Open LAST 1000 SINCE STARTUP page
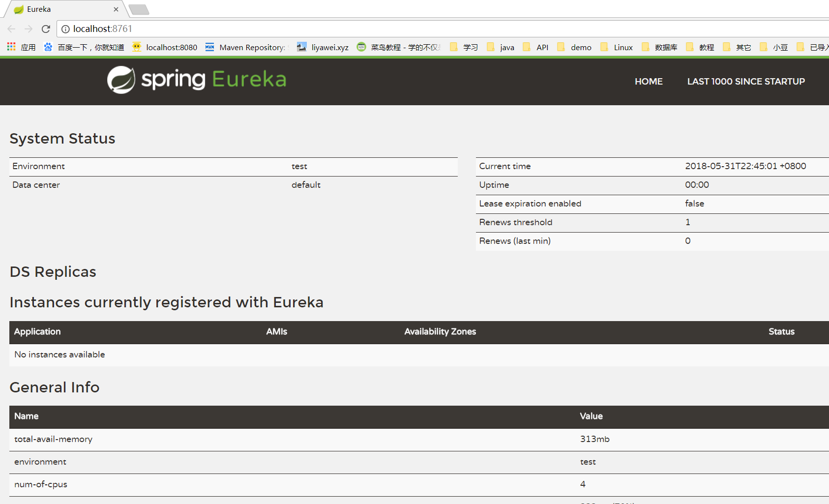Image resolution: width=829 pixels, height=504 pixels. point(746,82)
